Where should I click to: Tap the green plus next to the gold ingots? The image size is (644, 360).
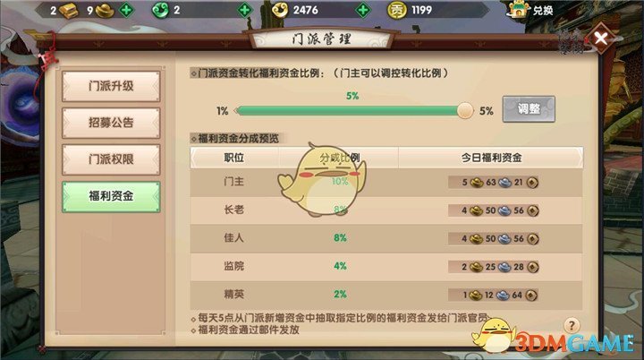[126, 10]
